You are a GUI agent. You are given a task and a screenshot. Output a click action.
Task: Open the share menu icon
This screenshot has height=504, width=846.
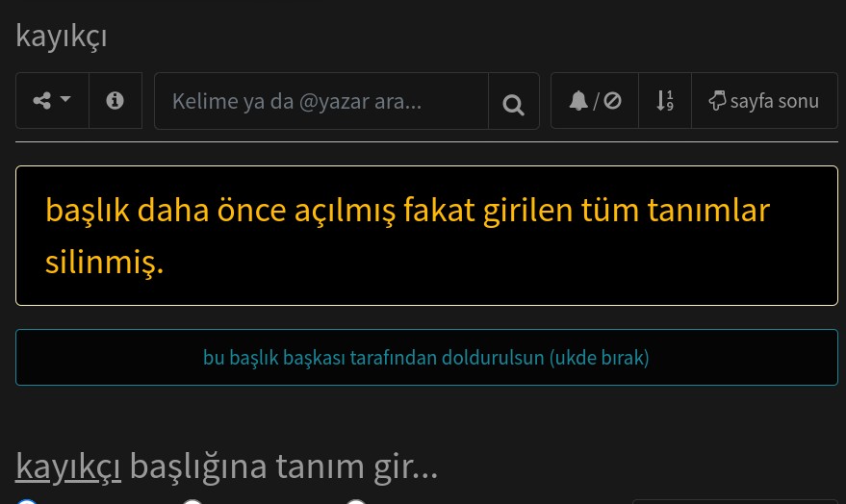[42, 101]
